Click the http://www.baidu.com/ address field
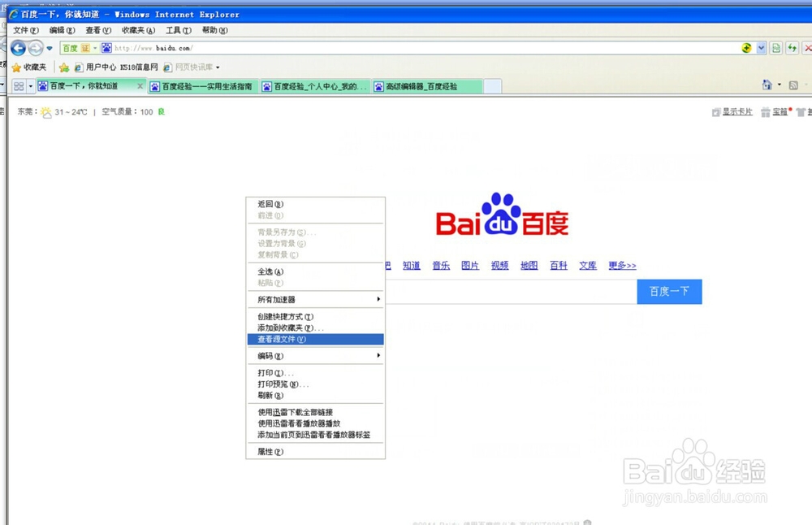The width and height of the screenshot is (812, 525). click(x=414, y=48)
